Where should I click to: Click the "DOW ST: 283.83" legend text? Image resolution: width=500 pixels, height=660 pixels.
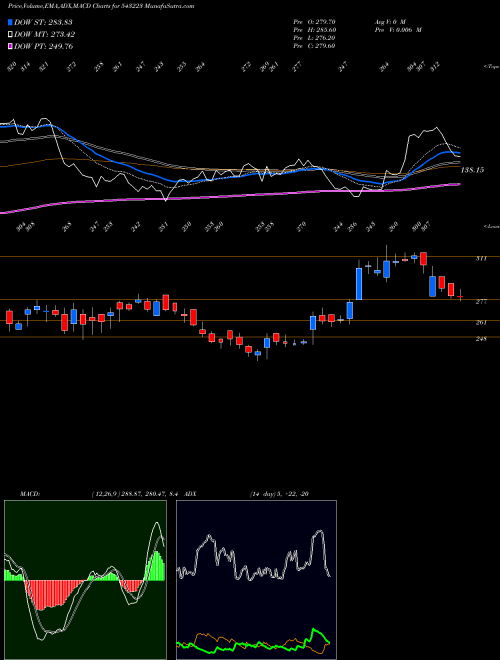click(44, 22)
